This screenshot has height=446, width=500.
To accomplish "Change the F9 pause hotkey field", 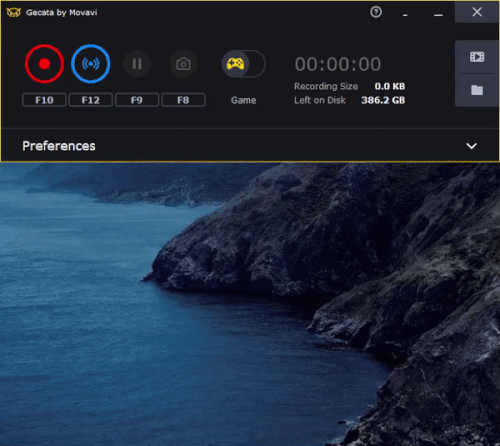I will click(x=137, y=100).
